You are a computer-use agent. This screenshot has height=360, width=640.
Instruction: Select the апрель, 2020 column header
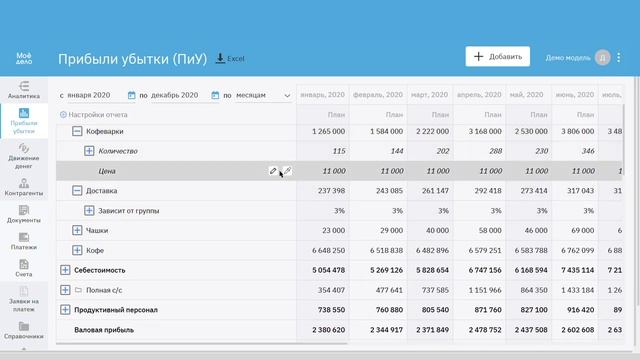point(479,95)
